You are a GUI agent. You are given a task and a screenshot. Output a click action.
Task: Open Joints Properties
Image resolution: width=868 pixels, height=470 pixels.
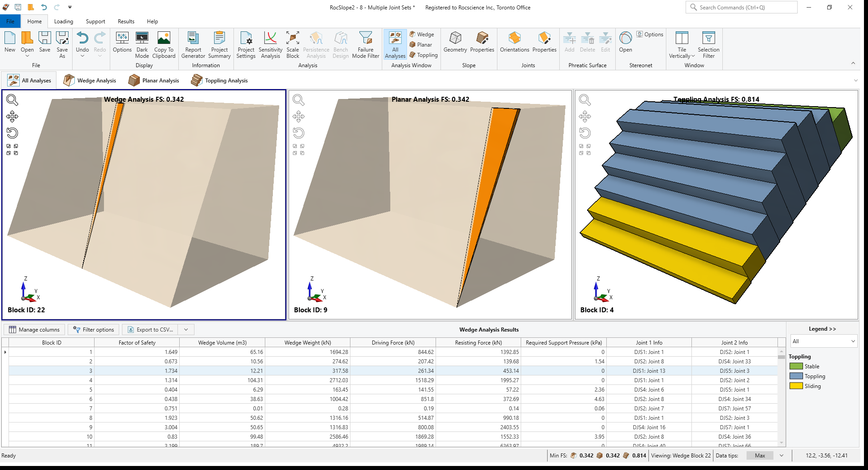tap(544, 42)
